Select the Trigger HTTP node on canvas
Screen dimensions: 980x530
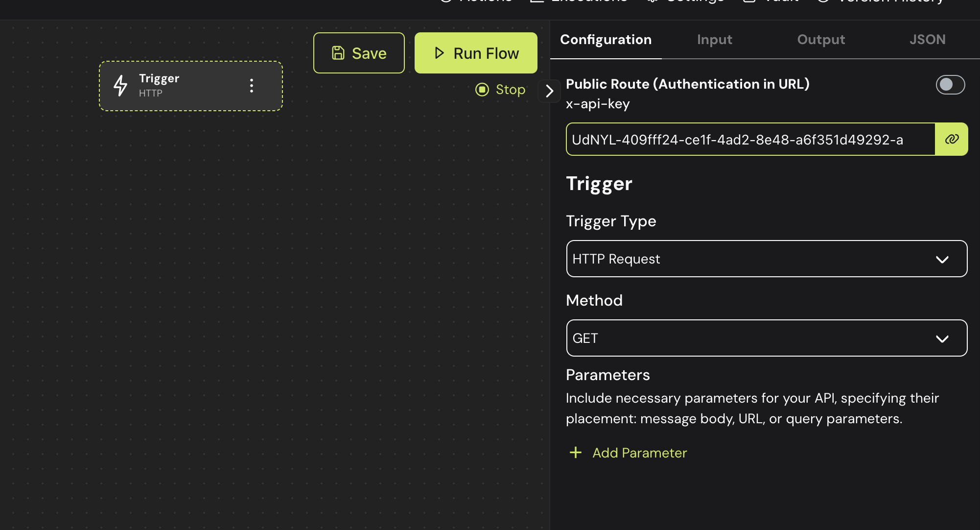(x=191, y=86)
